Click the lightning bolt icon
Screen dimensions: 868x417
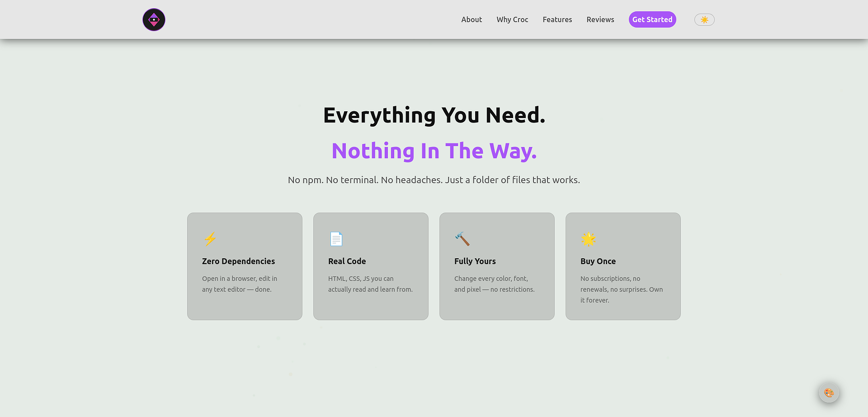[210, 239]
